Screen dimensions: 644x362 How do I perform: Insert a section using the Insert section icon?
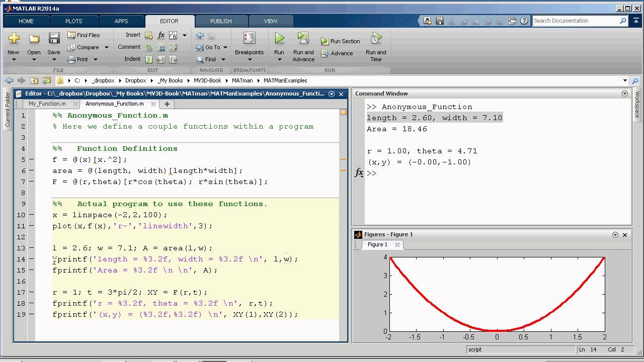click(x=149, y=35)
